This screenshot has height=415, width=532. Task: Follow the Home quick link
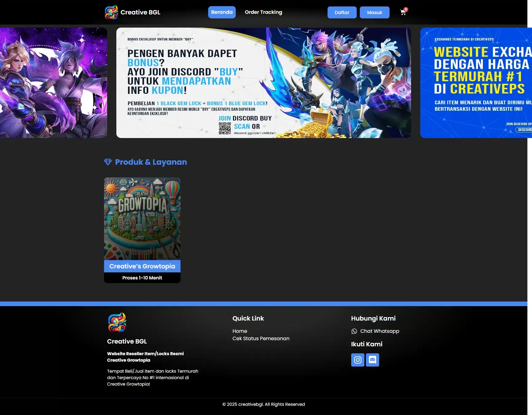click(x=239, y=331)
